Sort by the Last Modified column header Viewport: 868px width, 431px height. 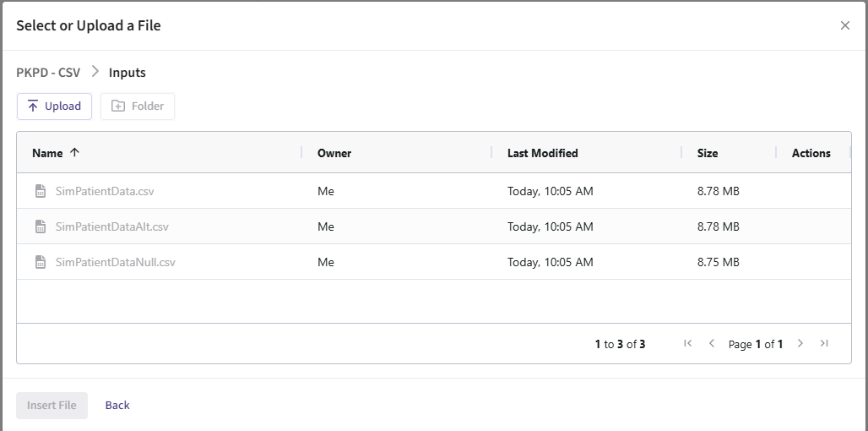coord(542,153)
